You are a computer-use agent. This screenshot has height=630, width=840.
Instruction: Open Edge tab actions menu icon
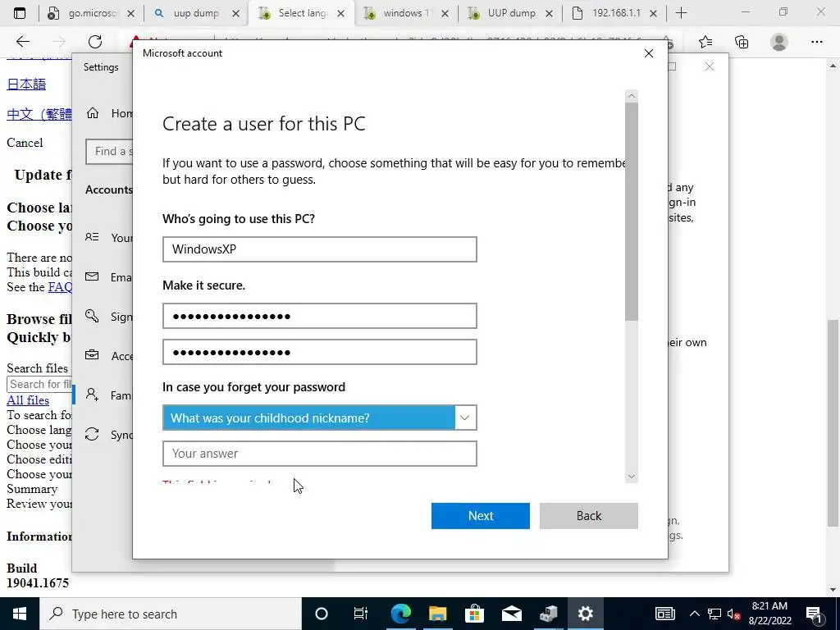(20, 13)
